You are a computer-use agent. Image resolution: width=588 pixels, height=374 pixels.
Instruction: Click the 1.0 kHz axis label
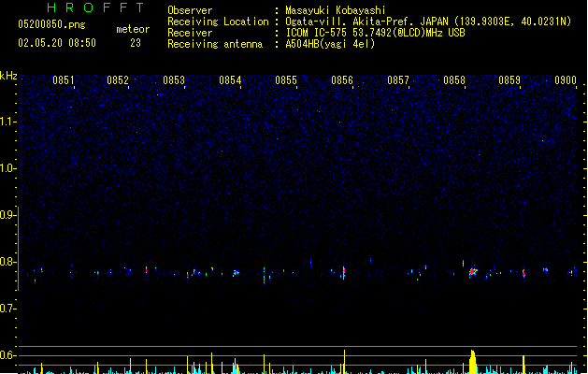coord(7,168)
